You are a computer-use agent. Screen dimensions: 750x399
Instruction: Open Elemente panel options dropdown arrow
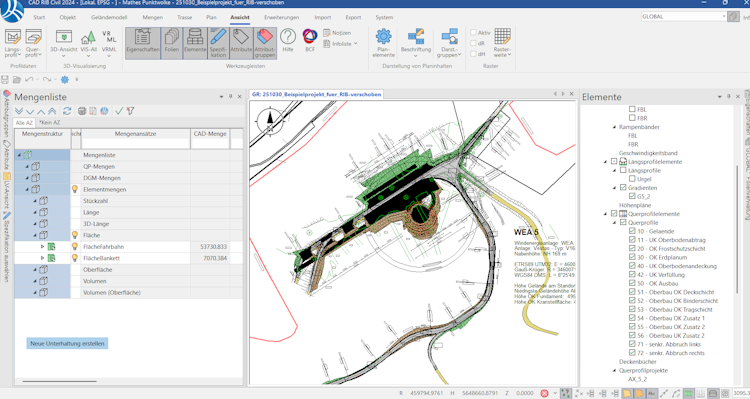[719, 97]
